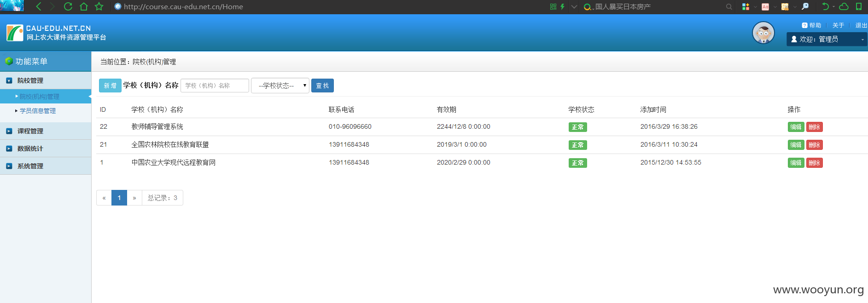Screen dimensions: 868x303
Task: Delete the 全国农林院校在线教育联盟 row
Action: (814, 145)
